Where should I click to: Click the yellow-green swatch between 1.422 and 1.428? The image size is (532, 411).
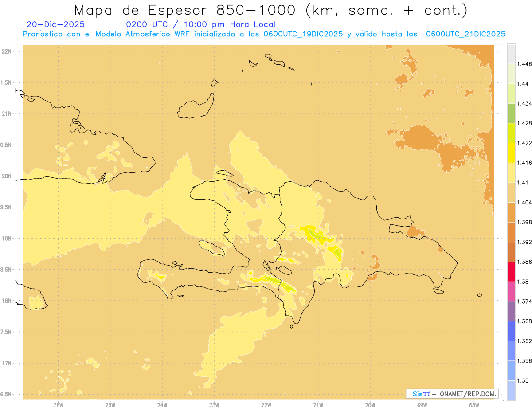click(x=511, y=133)
